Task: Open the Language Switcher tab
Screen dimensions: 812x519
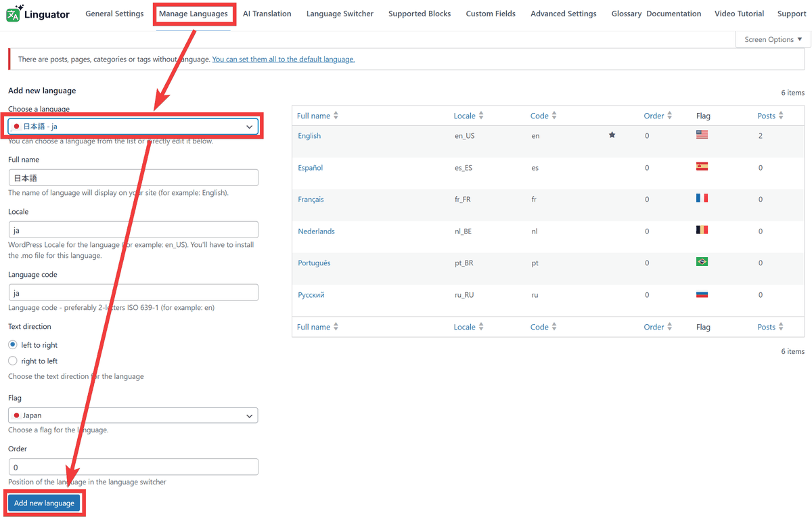Action: [340, 14]
